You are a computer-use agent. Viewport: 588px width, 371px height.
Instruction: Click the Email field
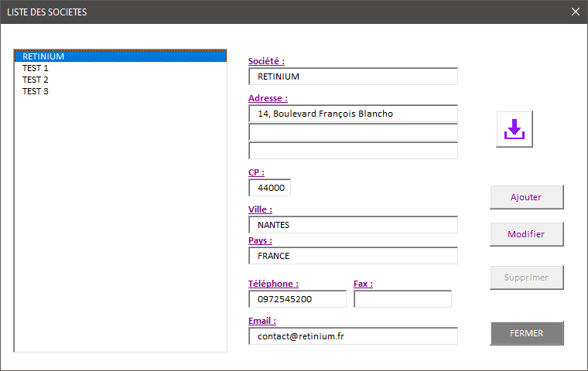pos(353,336)
